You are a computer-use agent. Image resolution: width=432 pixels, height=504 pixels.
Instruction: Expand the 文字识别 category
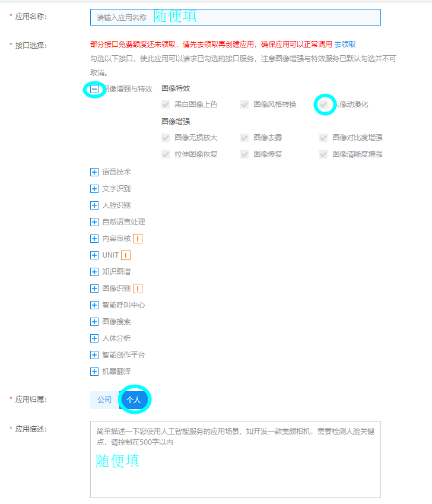[94, 189]
